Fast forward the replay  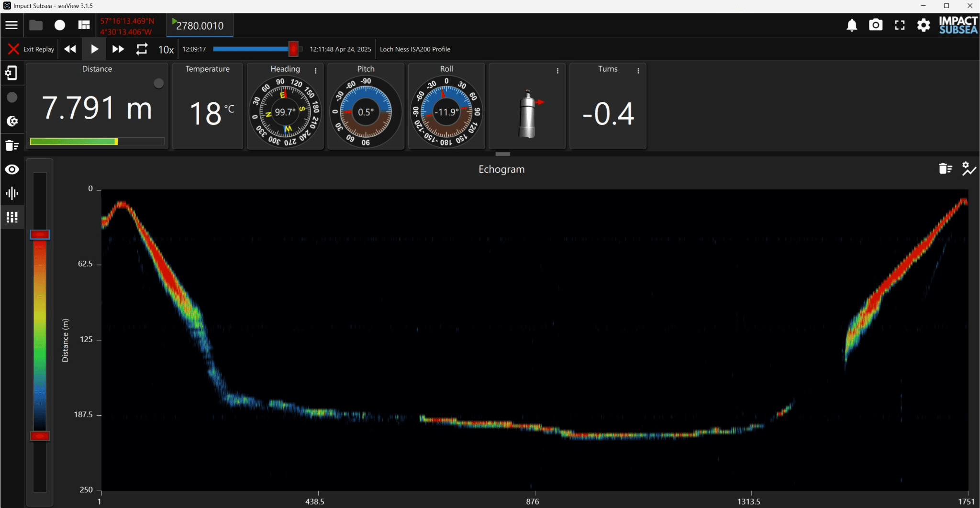click(118, 49)
